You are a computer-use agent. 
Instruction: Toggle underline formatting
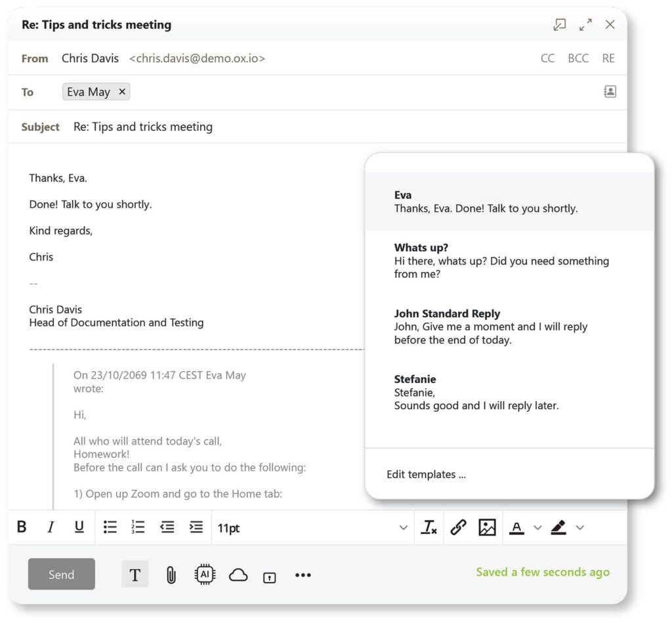(x=79, y=527)
